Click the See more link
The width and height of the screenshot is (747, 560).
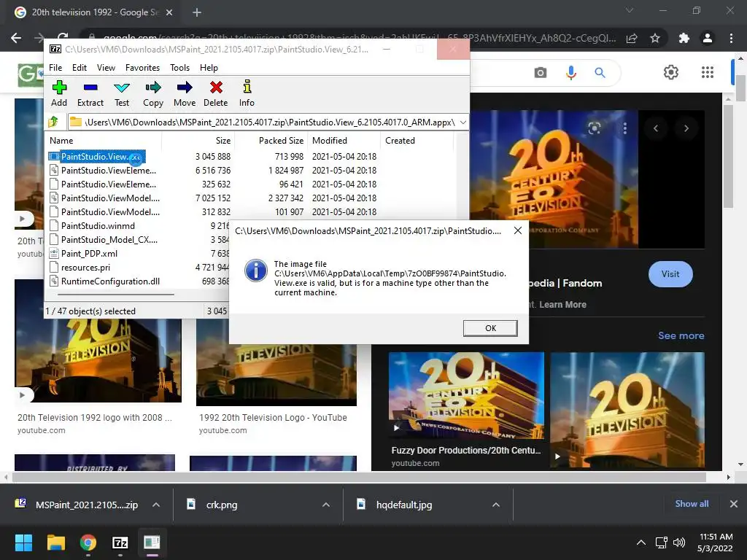tap(681, 335)
